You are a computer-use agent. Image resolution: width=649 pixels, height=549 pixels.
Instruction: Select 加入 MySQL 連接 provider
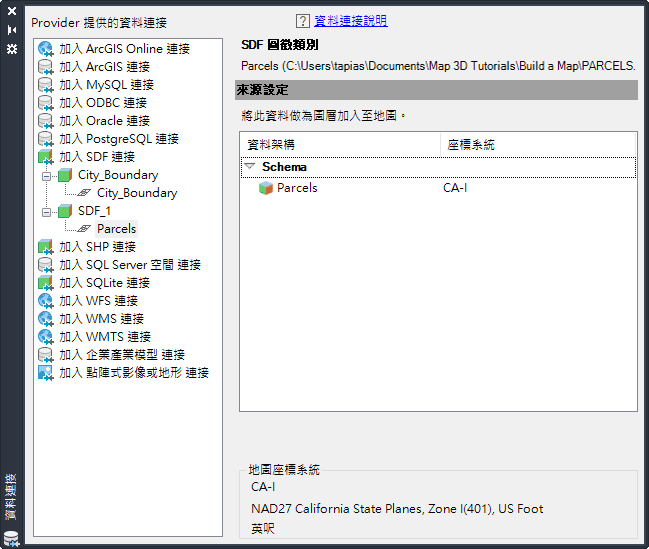click(106, 85)
